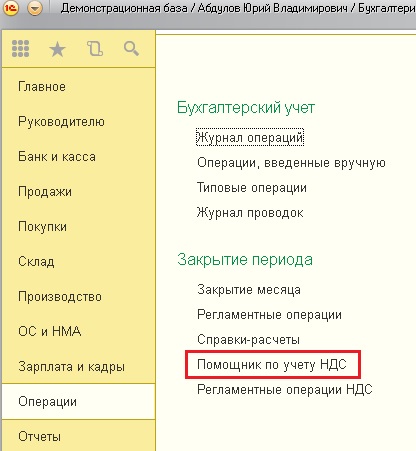Select the Зарплата и кадры section
416x451 pixels.
pyautogui.click(x=71, y=366)
